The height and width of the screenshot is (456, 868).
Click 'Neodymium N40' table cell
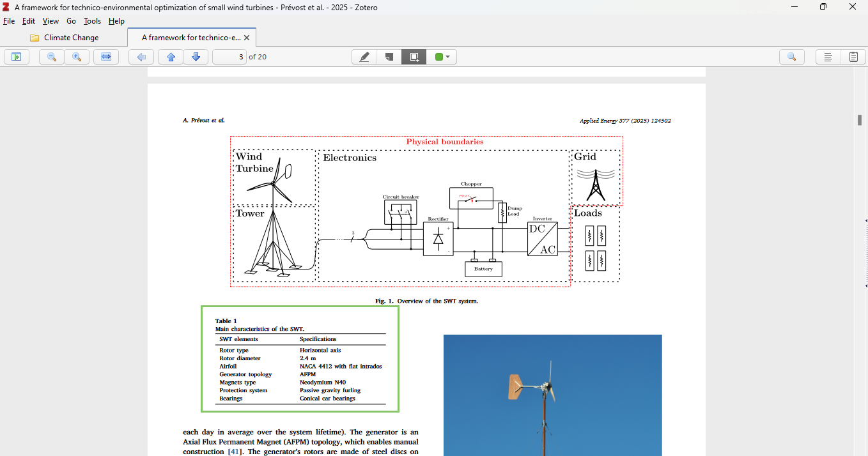click(323, 382)
